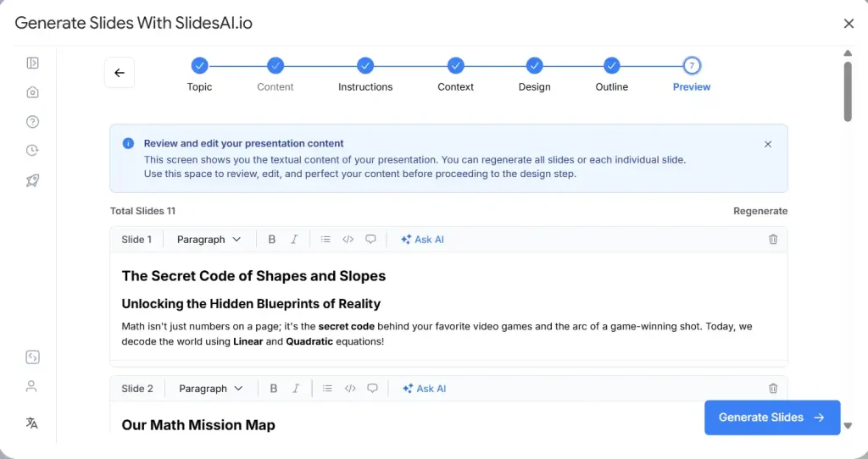868x459 pixels.
Task: Click the blue info icon in banner
Action: (x=128, y=143)
